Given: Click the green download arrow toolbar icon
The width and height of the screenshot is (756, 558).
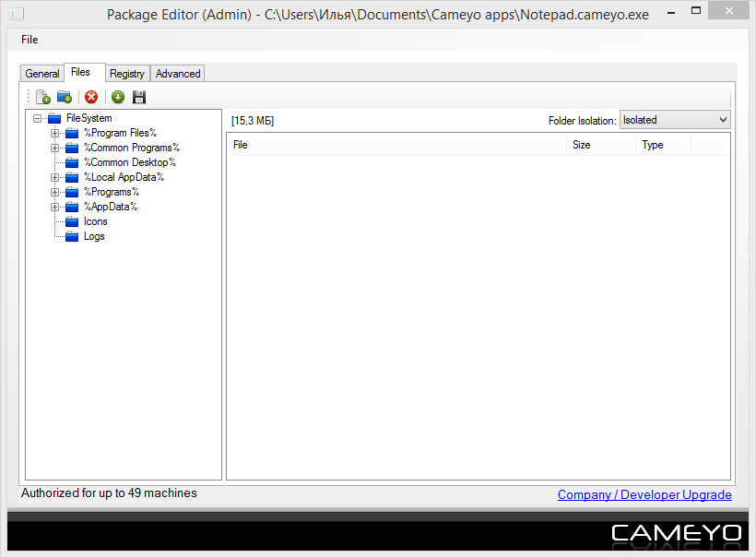Looking at the screenshot, I should point(118,97).
